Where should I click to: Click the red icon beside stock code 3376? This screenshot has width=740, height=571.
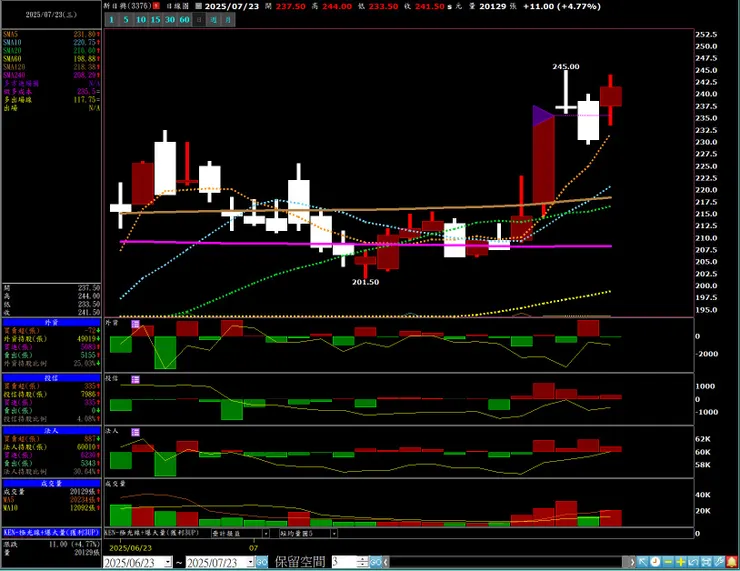point(157,6)
